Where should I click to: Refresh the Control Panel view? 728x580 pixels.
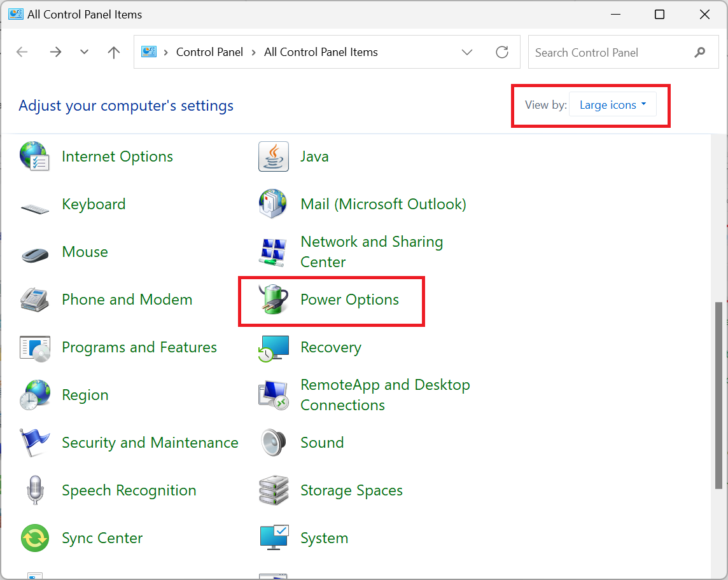pyautogui.click(x=502, y=52)
